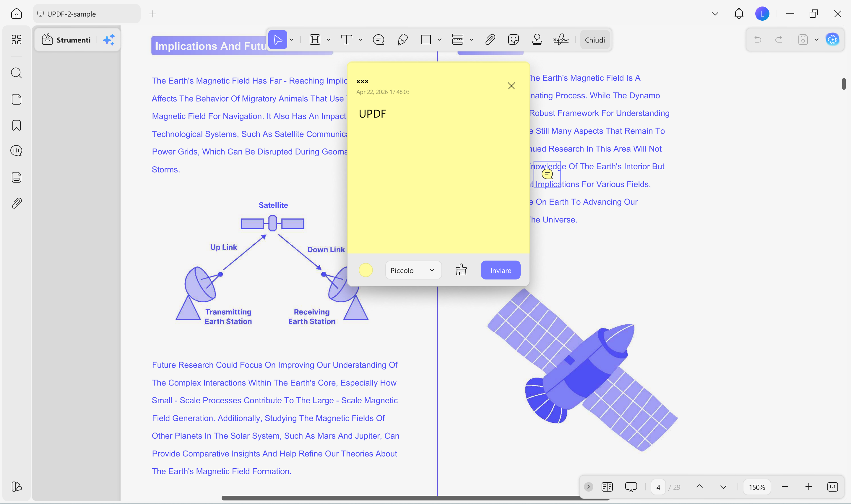Open the UPDF AI assistant icon
Screen dimensions: 851x504
[833, 40]
